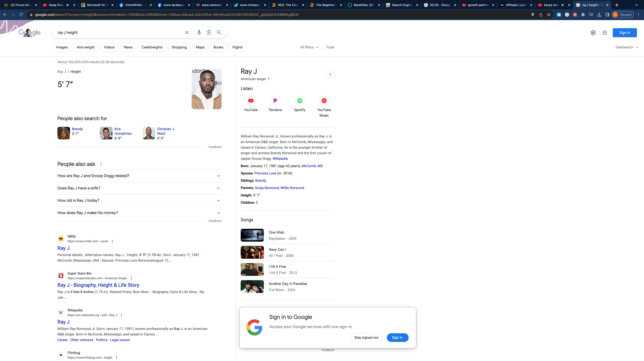Open Tools search options
The image size is (644, 361).
tap(330, 47)
